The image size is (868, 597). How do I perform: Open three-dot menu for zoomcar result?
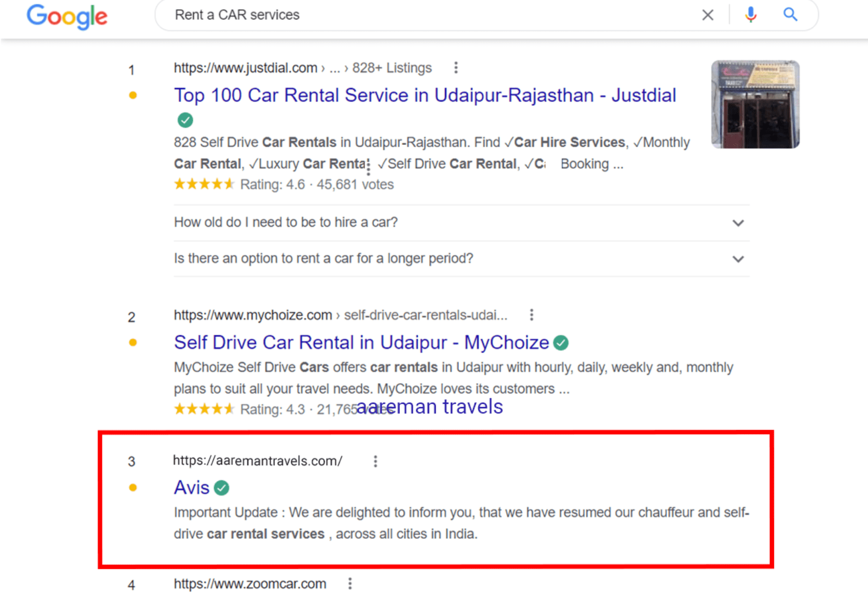pyautogui.click(x=350, y=583)
